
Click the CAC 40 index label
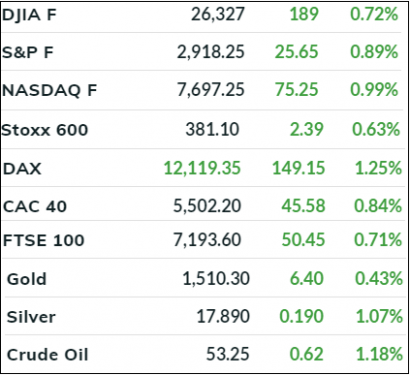[x=35, y=206]
